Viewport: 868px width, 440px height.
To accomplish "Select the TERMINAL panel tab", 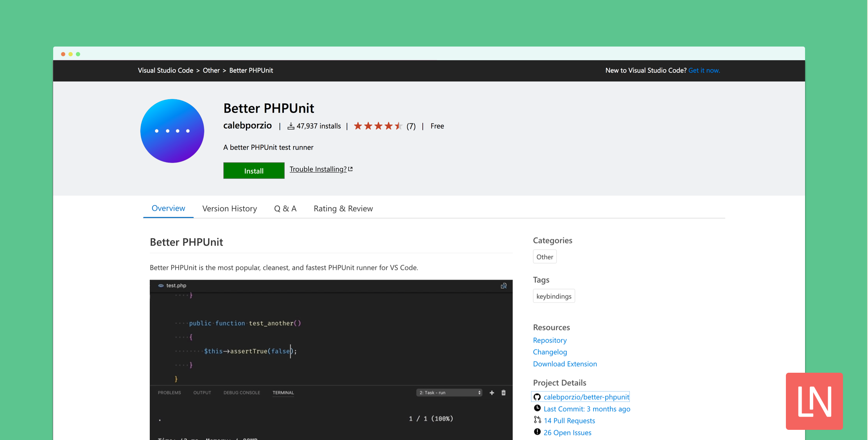I will tap(283, 393).
